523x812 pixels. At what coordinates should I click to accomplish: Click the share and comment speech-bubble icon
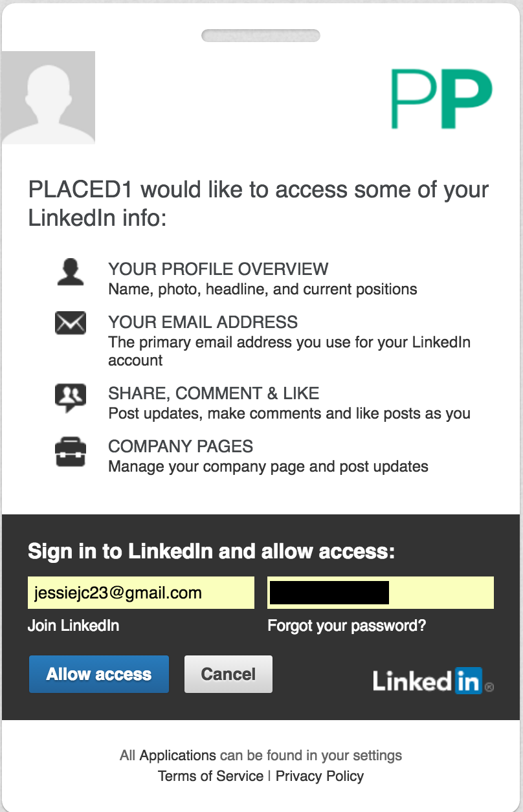[x=71, y=397]
